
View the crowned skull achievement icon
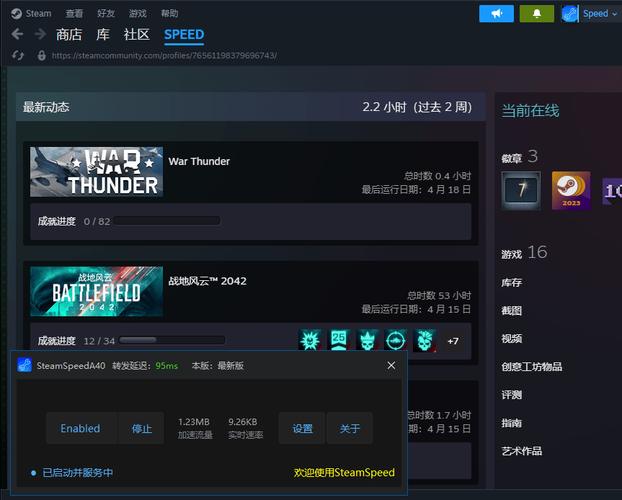coord(367,340)
